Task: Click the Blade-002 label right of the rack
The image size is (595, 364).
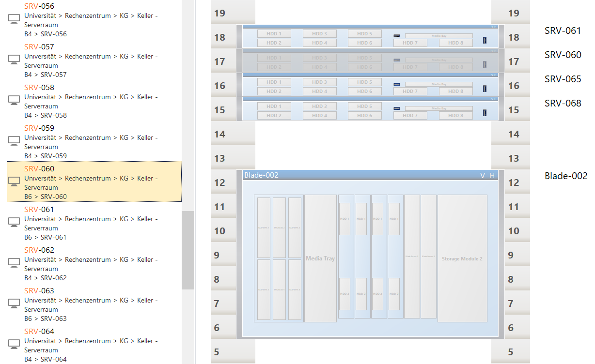Action: pyautogui.click(x=566, y=176)
